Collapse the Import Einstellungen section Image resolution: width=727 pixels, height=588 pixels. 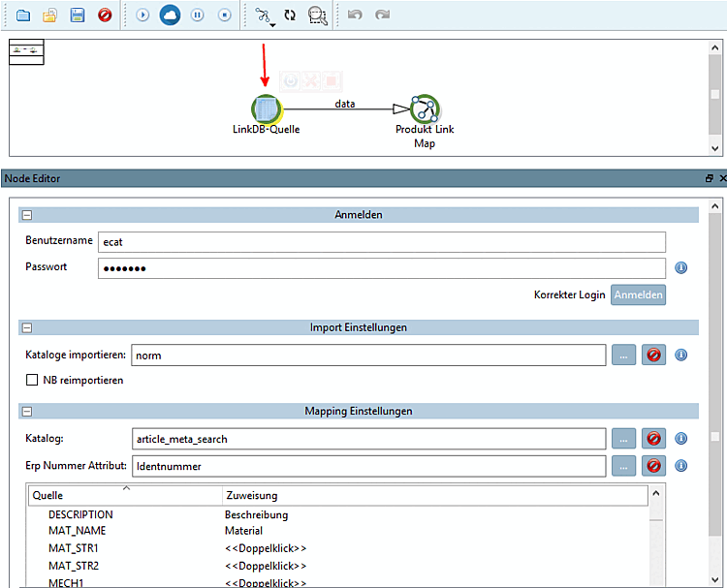pos(27,327)
